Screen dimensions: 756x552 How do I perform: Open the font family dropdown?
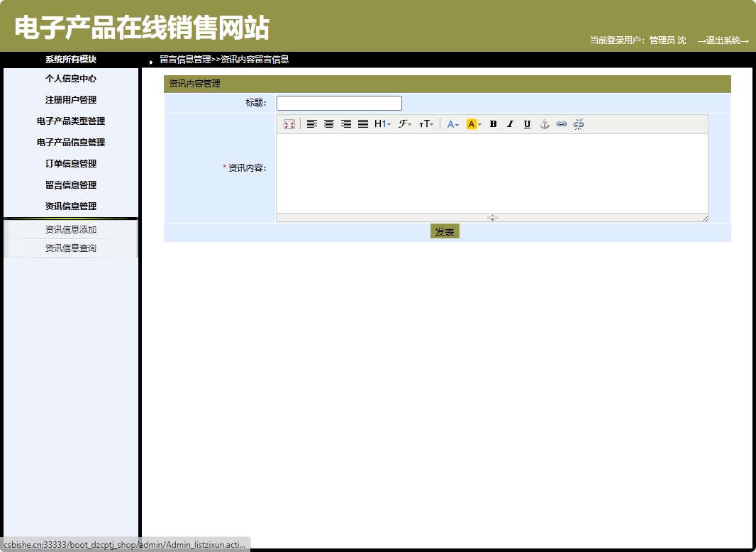pos(404,124)
